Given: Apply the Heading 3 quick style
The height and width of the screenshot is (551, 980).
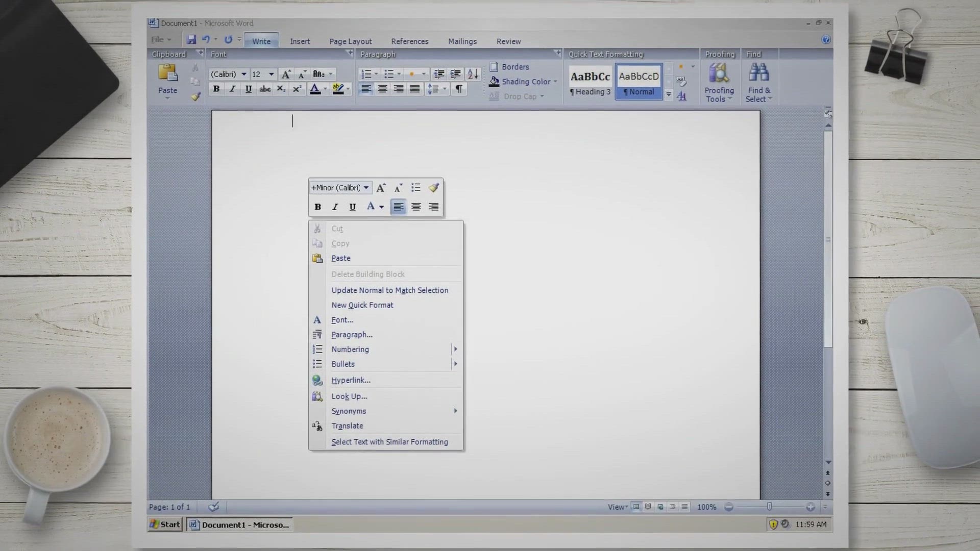Looking at the screenshot, I should coord(590,81).
